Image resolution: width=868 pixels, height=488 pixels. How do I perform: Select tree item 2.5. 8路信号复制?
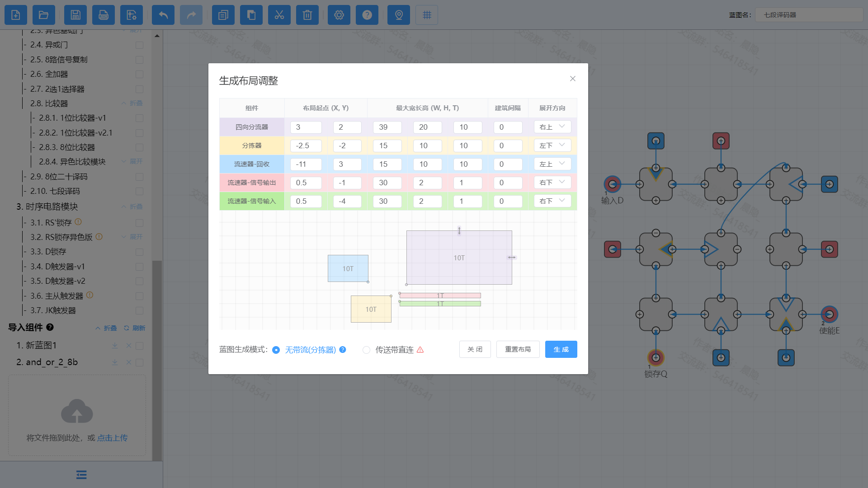coord(59,60)
